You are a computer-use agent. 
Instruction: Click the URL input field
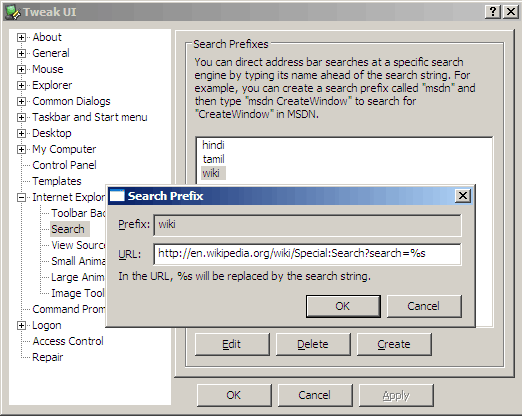point(307,254)
